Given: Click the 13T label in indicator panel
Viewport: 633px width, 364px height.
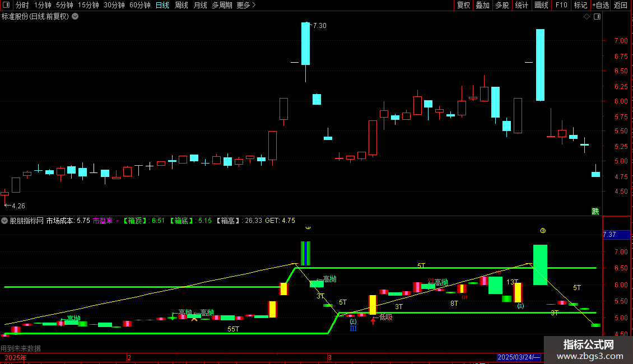Looking at the screenshot, I should point(512,282).
